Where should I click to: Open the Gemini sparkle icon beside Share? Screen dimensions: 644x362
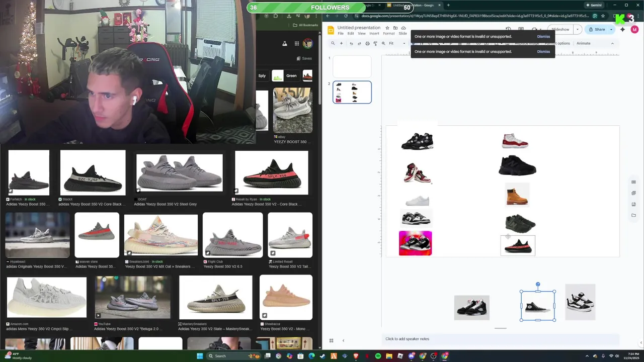(622, 29)
